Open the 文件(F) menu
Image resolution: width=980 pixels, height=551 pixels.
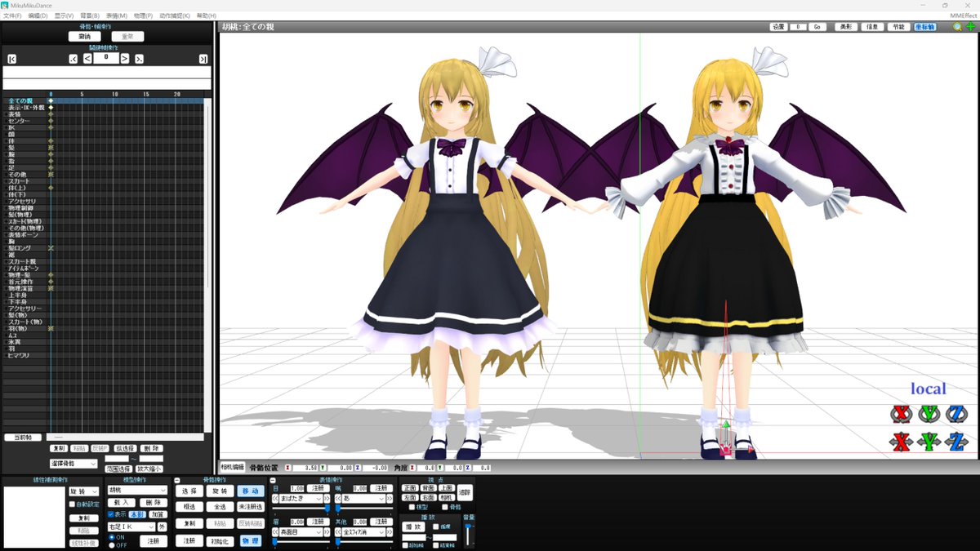(12, 16)
